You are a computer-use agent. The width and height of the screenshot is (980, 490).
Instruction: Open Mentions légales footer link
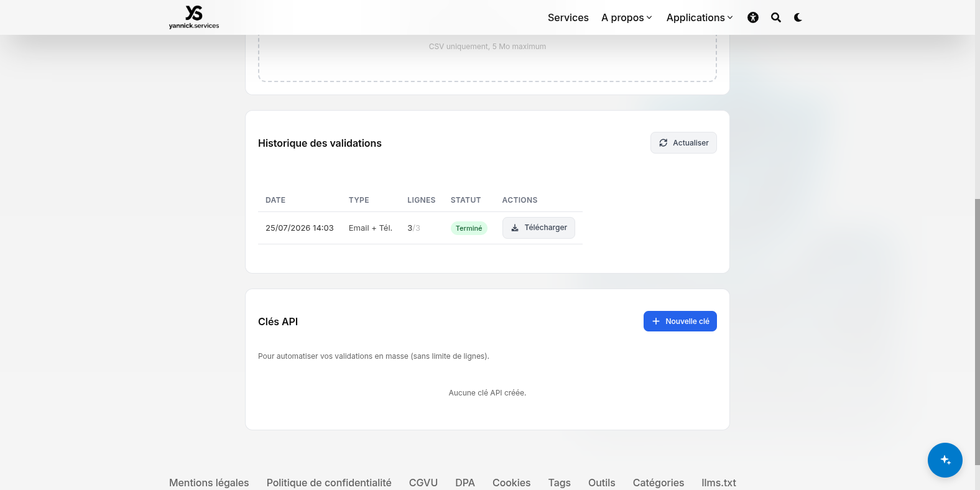click(209, 483)
